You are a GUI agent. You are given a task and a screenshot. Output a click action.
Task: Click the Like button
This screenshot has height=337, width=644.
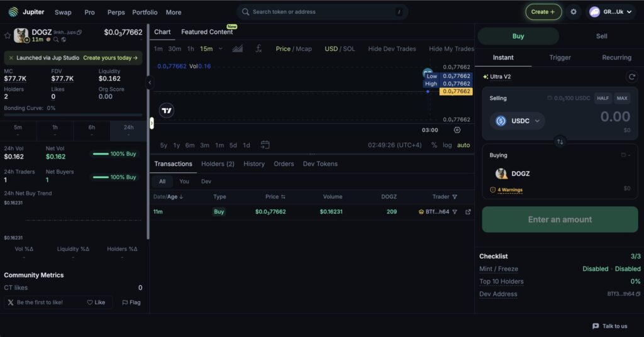(x=96, y=302)
